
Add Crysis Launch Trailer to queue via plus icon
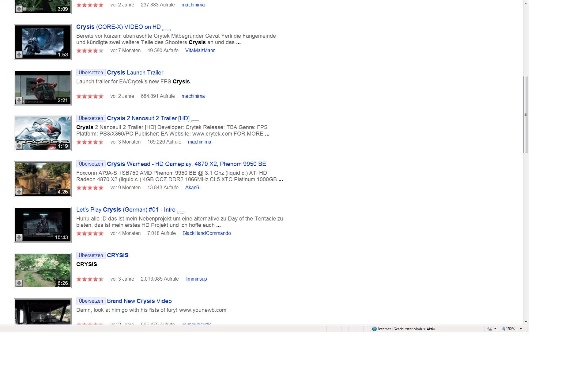pos(19,100)
